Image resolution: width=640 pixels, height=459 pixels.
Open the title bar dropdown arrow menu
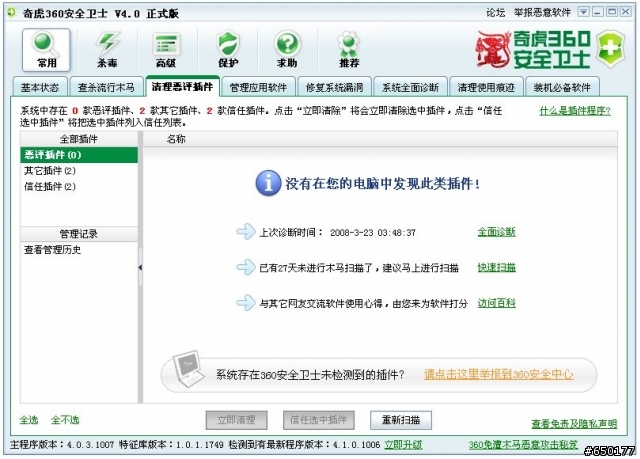pyautogui.click(x=584, y=12)
